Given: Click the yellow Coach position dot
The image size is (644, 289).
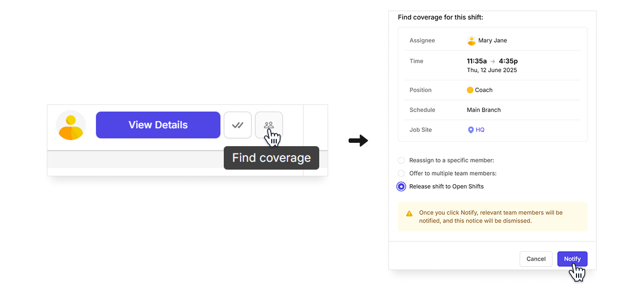Looking at the screenshot, I should [x=470, y=90].
